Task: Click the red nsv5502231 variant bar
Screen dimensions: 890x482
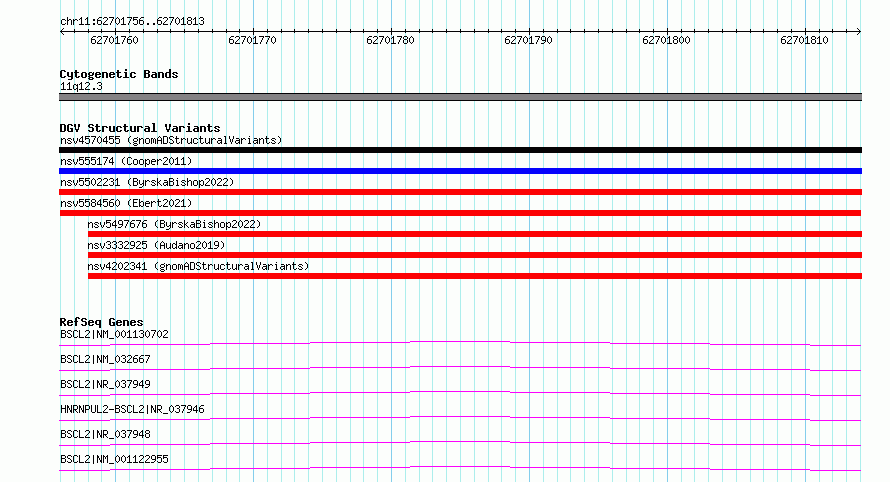Action: click(x=460, y=192)
